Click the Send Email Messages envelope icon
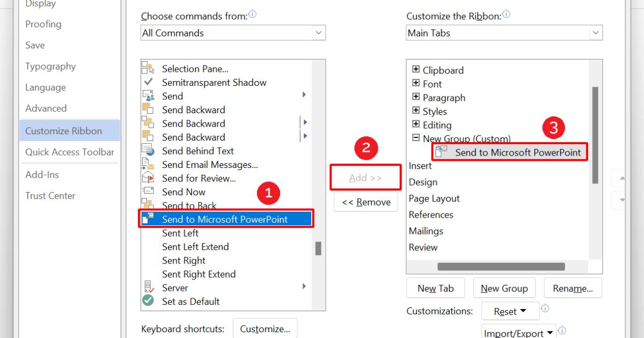The width and height of the screenshot is (644, 338). click(147, 165)
